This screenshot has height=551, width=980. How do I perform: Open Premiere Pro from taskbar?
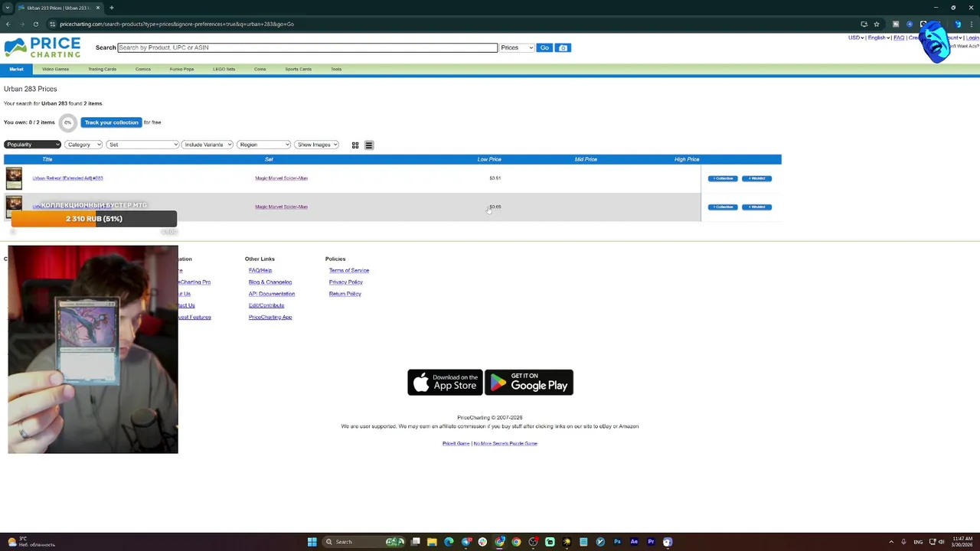pyautogui.click(x=651, y=542)
